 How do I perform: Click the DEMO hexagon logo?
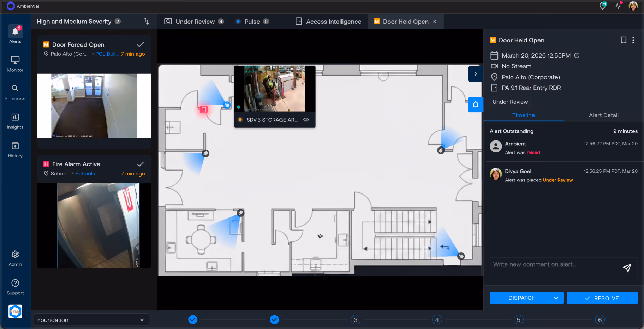coord(15,311)
